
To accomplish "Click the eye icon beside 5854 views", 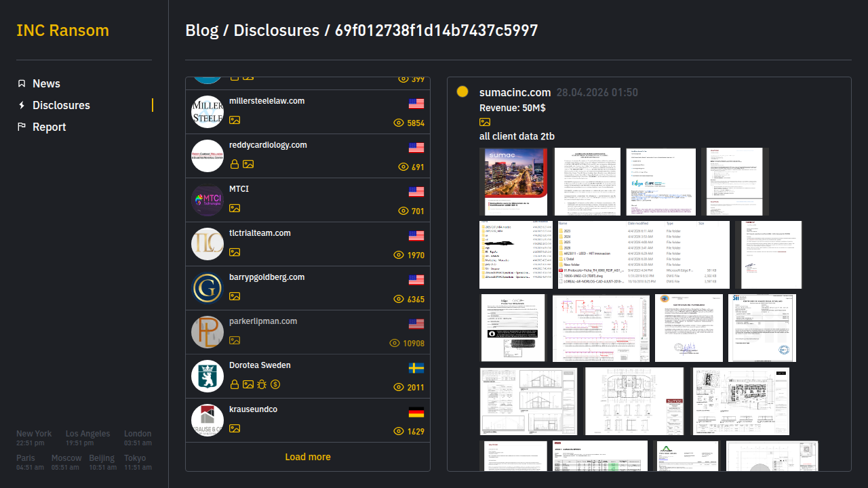I will [x=399, y=123].
